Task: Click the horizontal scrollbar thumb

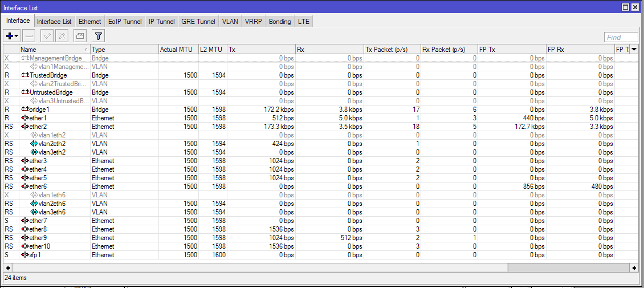Action: tap(259, 267)
